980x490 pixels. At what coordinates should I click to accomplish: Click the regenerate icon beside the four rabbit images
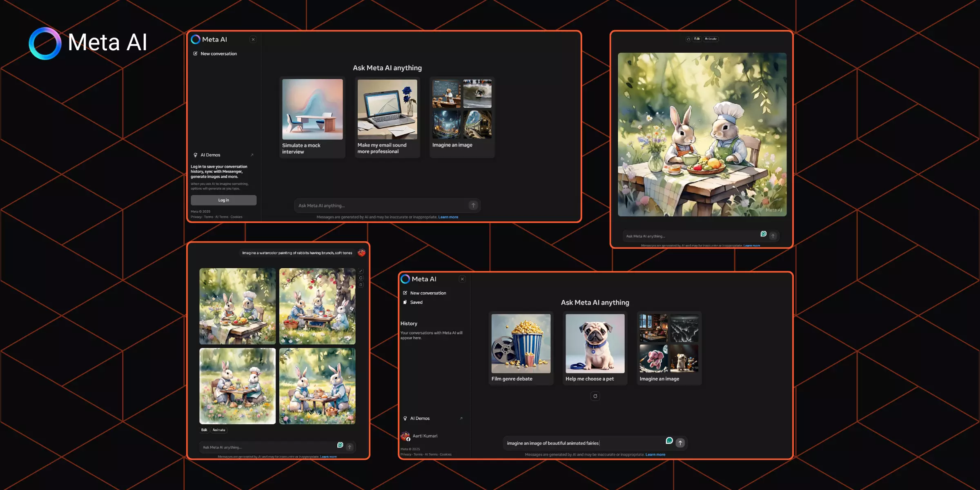tap(361, 278)
